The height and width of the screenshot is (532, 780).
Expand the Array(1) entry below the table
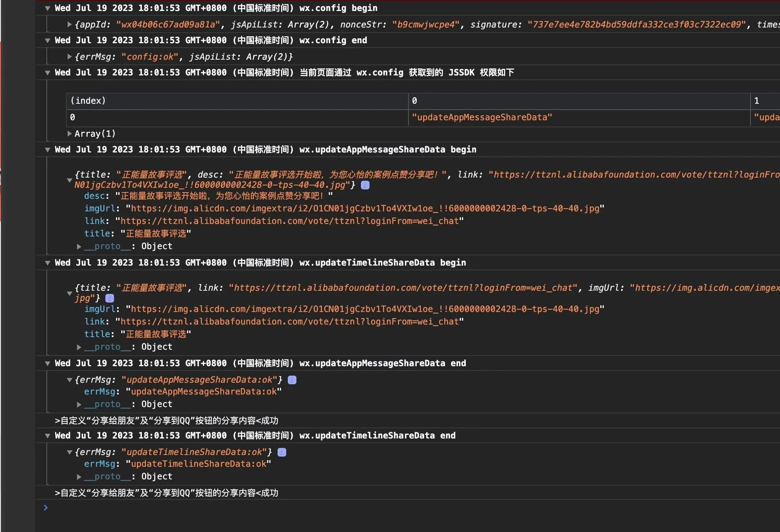pos(70,134)
